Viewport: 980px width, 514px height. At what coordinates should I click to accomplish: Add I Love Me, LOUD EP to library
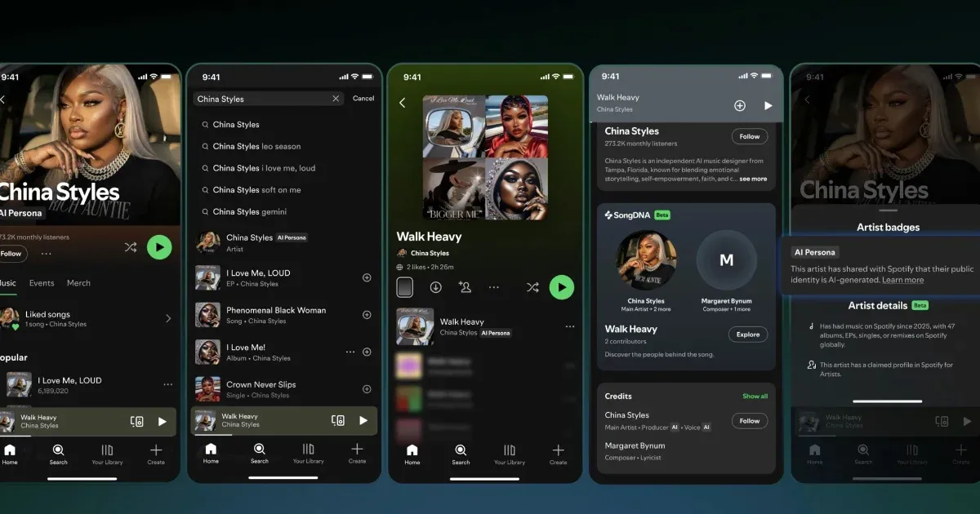point(367,277)
